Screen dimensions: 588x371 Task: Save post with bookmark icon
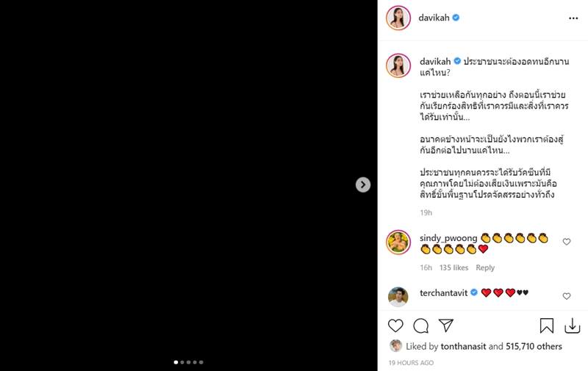point(547,325)
